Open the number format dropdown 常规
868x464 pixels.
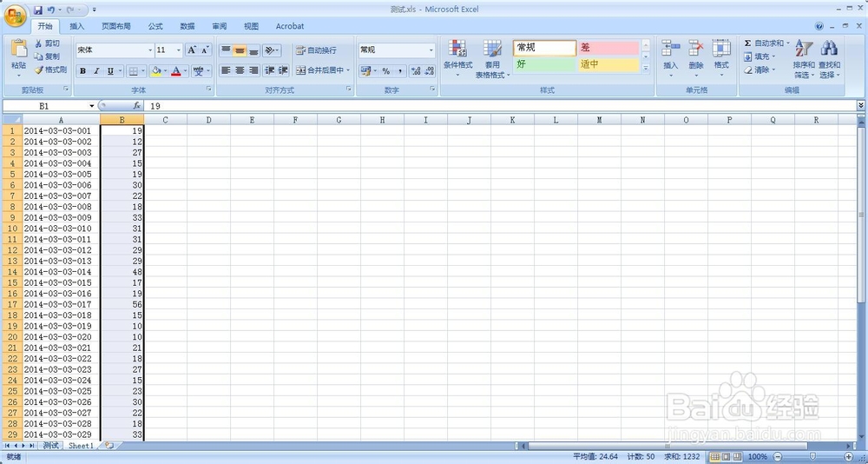coord(431,50)
